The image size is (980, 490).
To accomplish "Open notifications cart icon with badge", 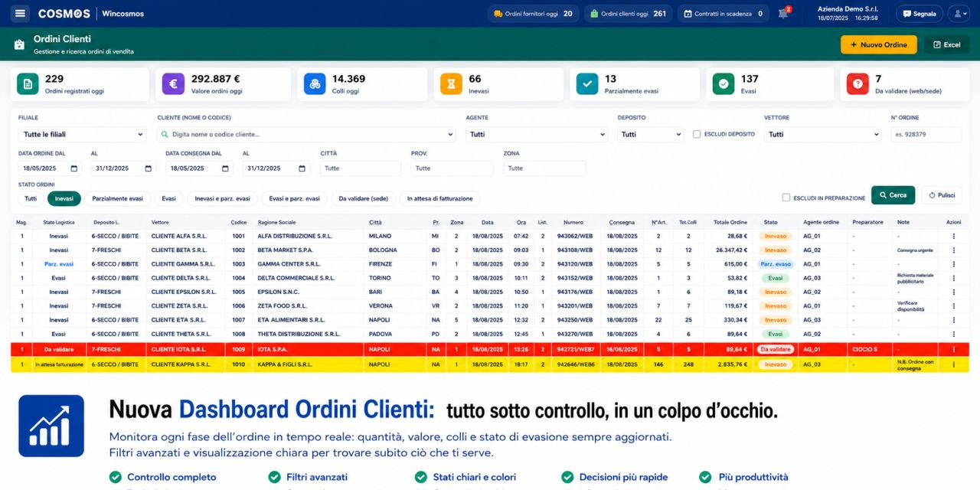I will [x=782, y=14].
